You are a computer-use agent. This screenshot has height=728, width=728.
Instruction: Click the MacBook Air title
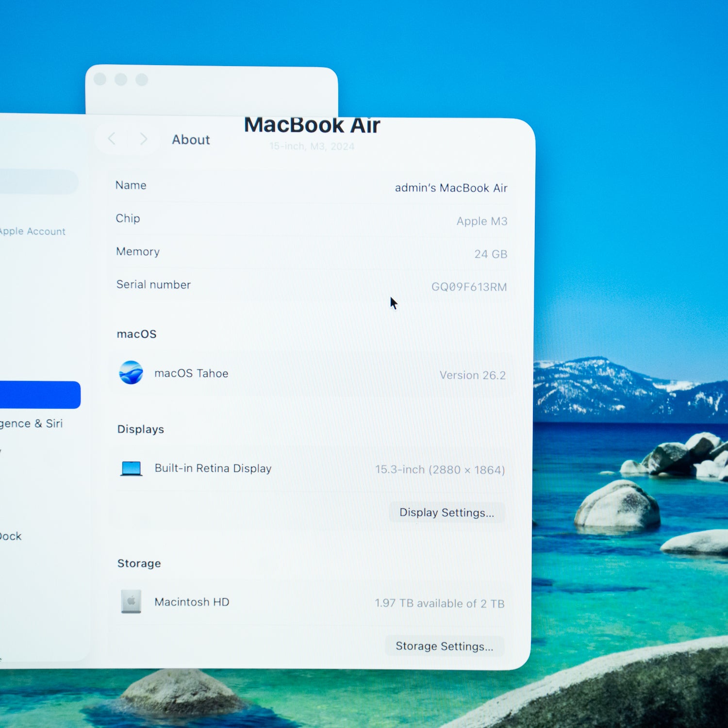tap(312, 125)
